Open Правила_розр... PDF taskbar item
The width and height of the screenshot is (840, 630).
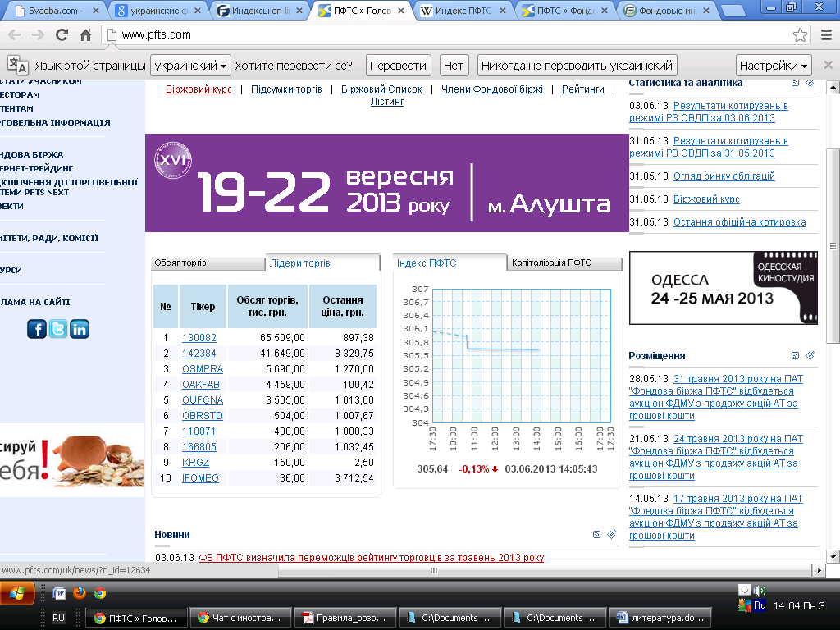345,618
